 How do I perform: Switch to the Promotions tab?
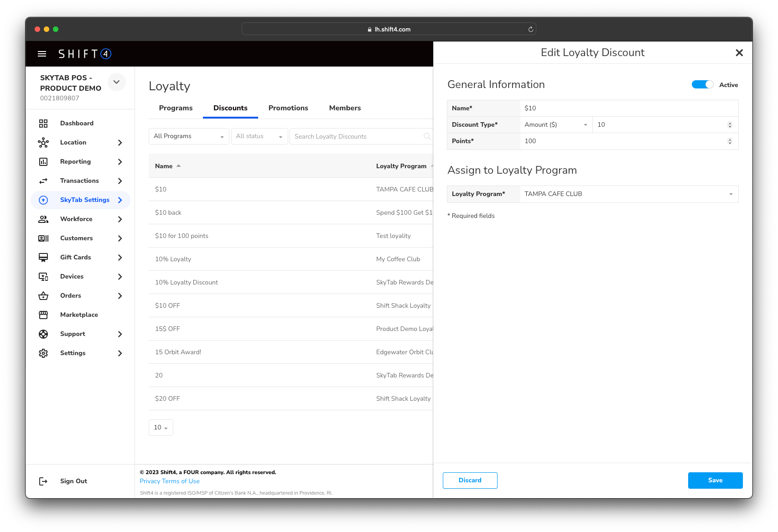pos(288,108)
